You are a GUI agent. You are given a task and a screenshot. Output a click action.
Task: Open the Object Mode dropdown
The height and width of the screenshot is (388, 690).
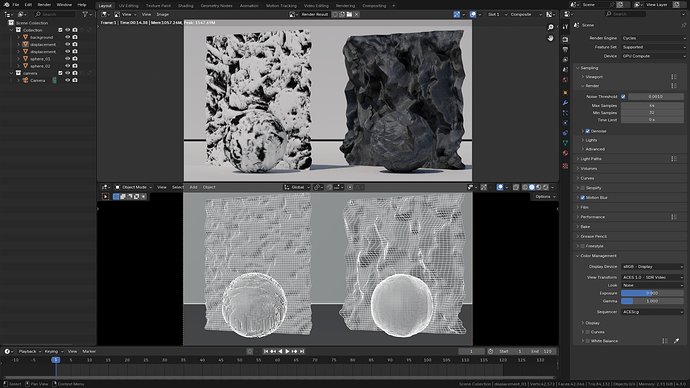pos(133,187)
